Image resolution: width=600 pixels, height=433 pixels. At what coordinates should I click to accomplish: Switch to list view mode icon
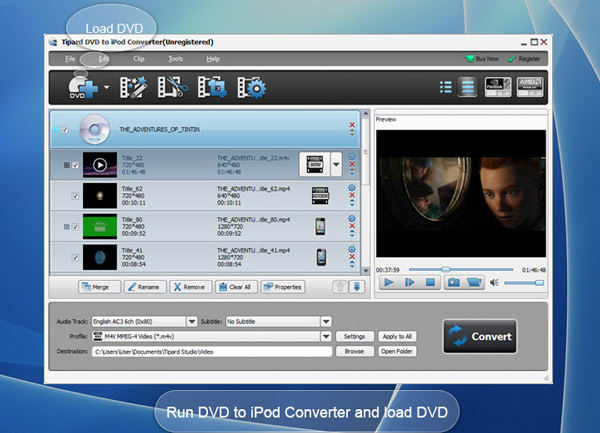445,87
